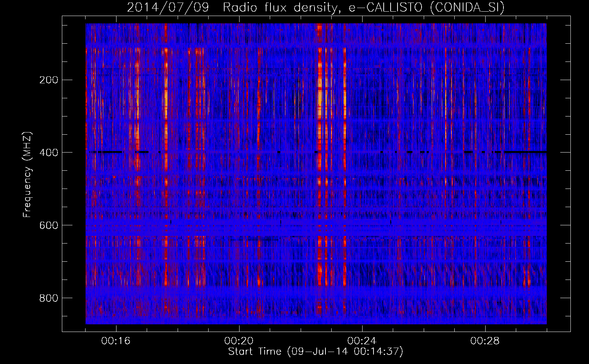
Task: Click the 400 frequency tick label
Action: click(48, 153)
